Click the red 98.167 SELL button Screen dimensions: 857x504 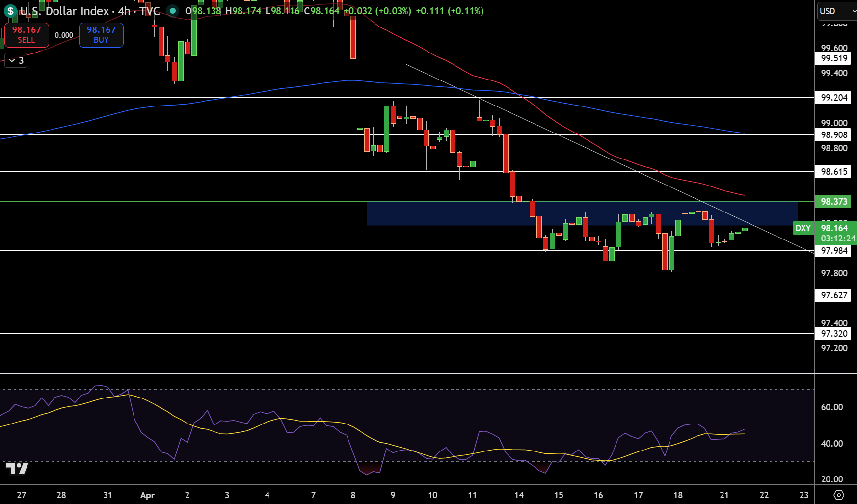pyautogui.click(x=27, y=35)
